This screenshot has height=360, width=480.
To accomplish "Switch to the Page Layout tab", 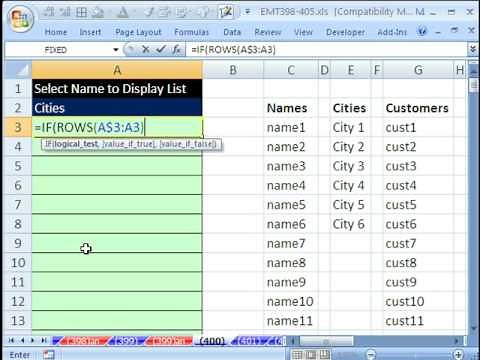I will coord(138,32).
